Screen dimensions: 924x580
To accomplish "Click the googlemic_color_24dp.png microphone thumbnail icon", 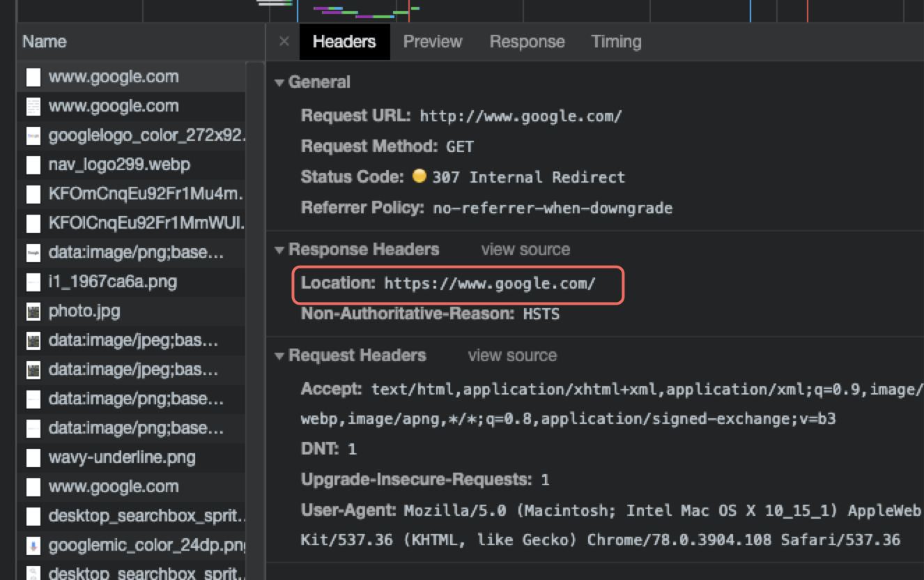I will [x=33, y=545].
